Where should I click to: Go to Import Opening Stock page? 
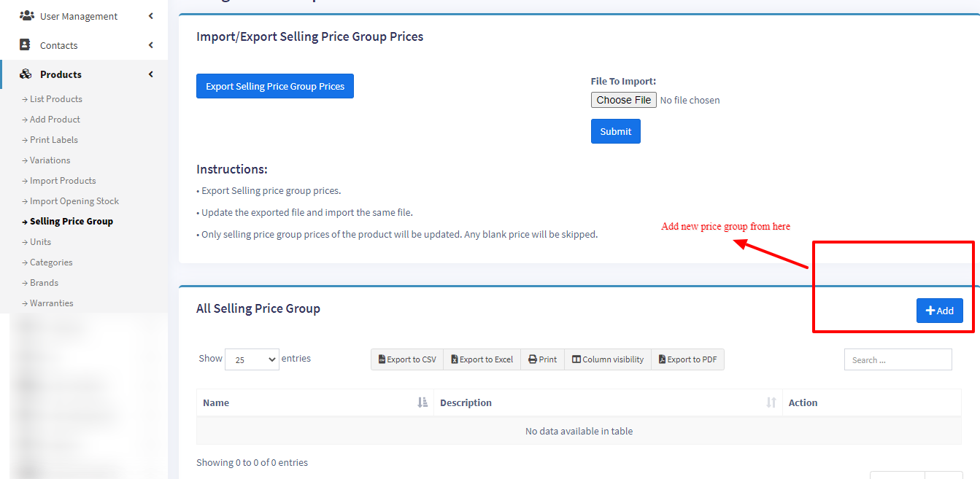pyautogui.click(x=74, y=201)
